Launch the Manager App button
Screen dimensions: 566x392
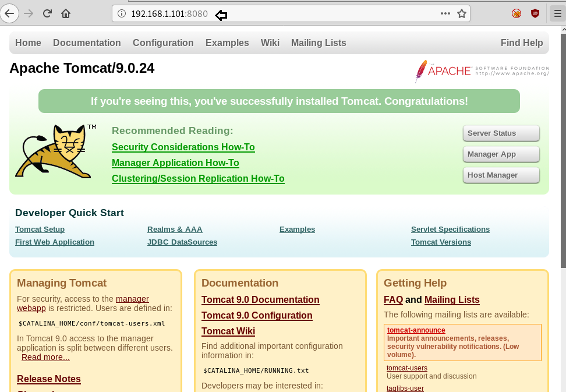coord(501,154)
